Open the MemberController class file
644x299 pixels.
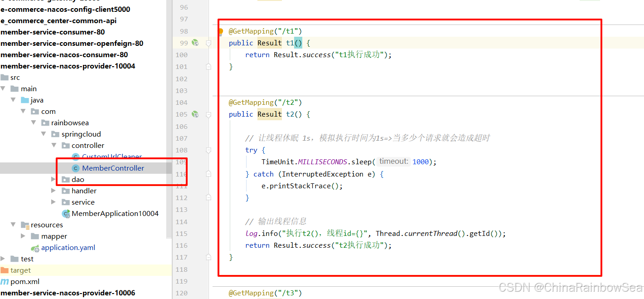coord(113,168)
